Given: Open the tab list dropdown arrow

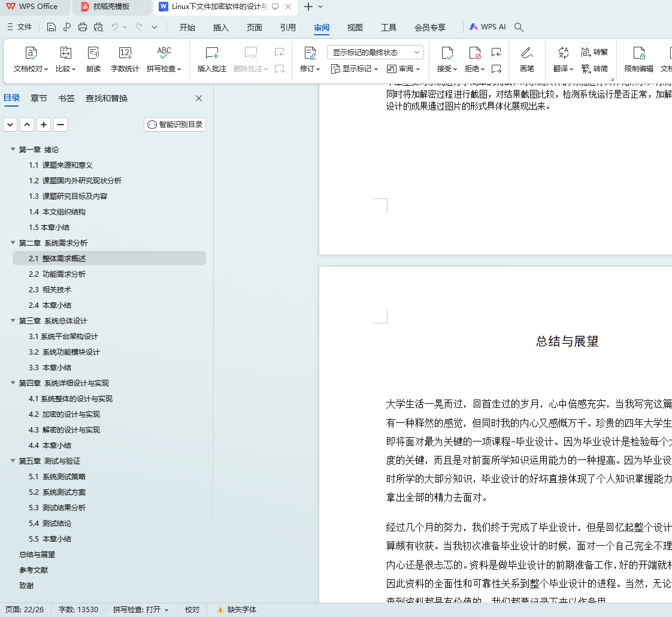Looking at the screenshot, I should [320, 7].
